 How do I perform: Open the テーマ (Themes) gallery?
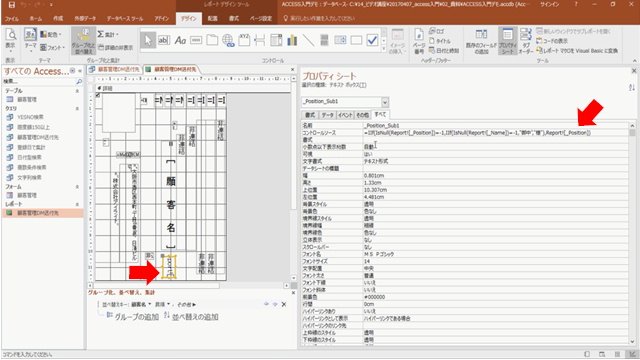30,40
